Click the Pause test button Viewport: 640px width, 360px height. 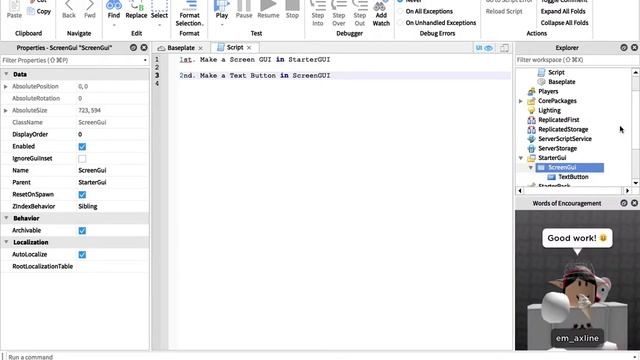(x=244, y=9)
